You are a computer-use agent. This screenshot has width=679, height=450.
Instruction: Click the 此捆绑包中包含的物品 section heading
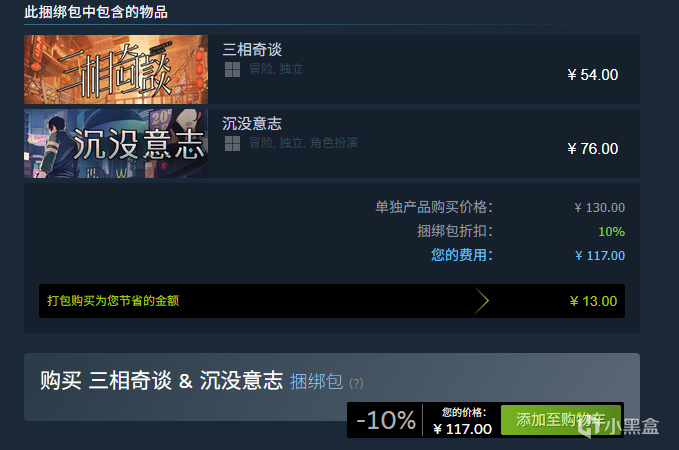96,12
